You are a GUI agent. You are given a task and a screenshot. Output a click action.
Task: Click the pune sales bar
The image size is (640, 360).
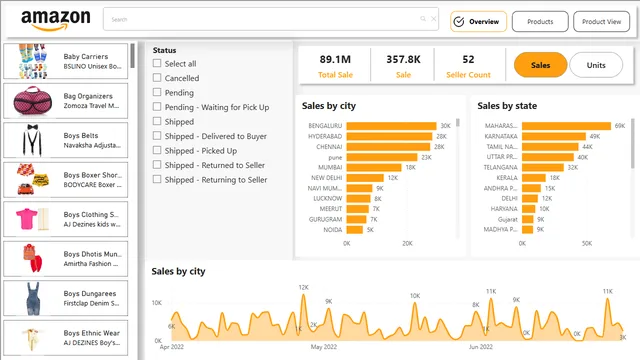(x=382, y=157)
